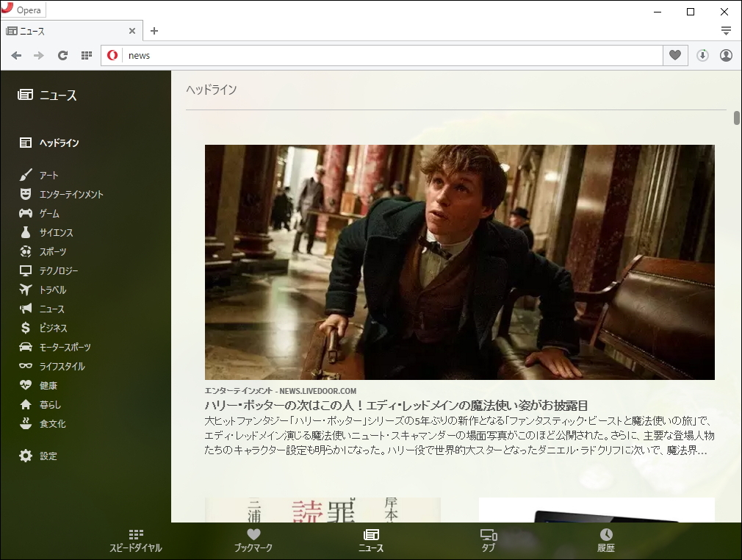Viewport: 742px width, 560px height.
Task: Click the 健康 heart icon in sidebar
Action: pos(24,385)
